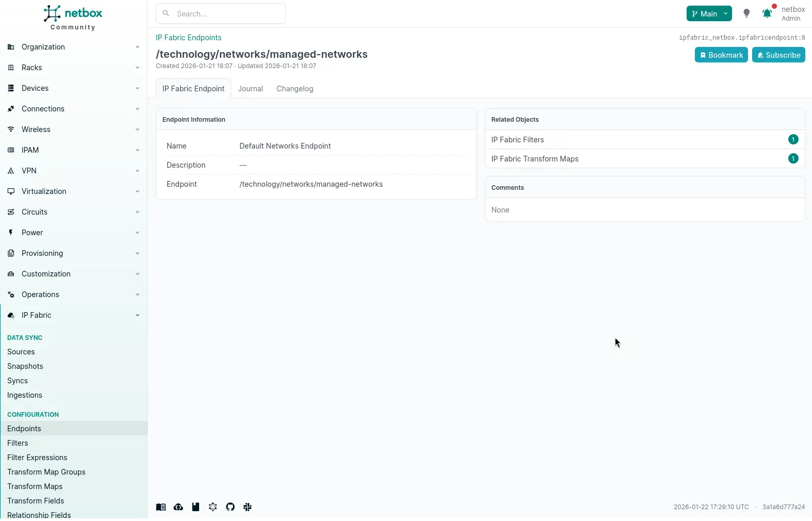The width and height of the screenshot is (812, 521).
Task: Expand the IPAM sidebar section
Action: [73, 150]
